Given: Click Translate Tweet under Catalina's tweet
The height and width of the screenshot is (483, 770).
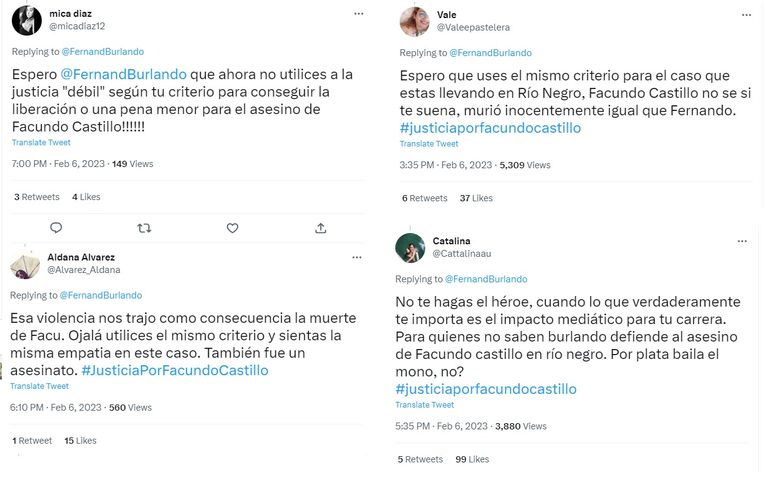Looking at the screenshot, I should pyautogui.click(x=424, y=405).
